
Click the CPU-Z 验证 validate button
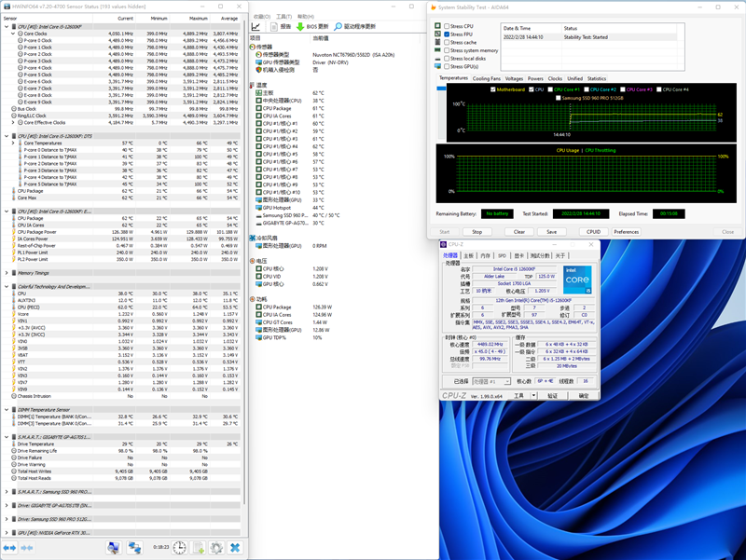click(x=552, y=395)
